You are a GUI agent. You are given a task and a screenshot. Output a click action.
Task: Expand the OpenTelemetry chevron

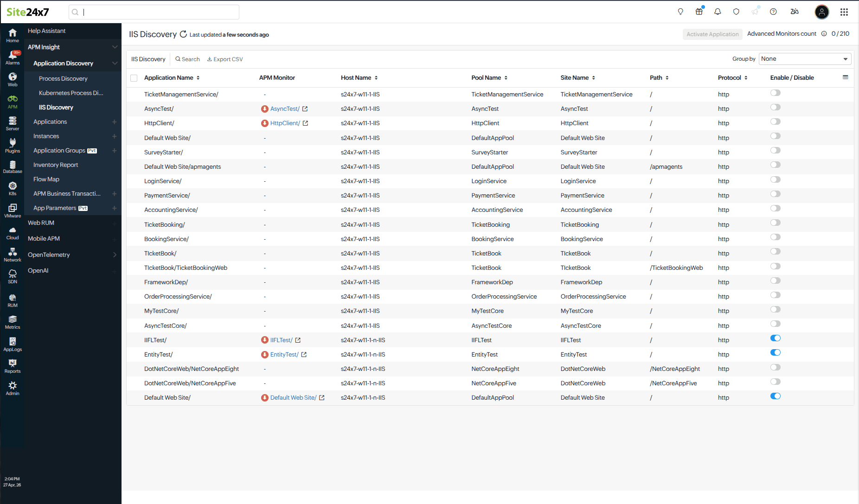tap(115, 255)
